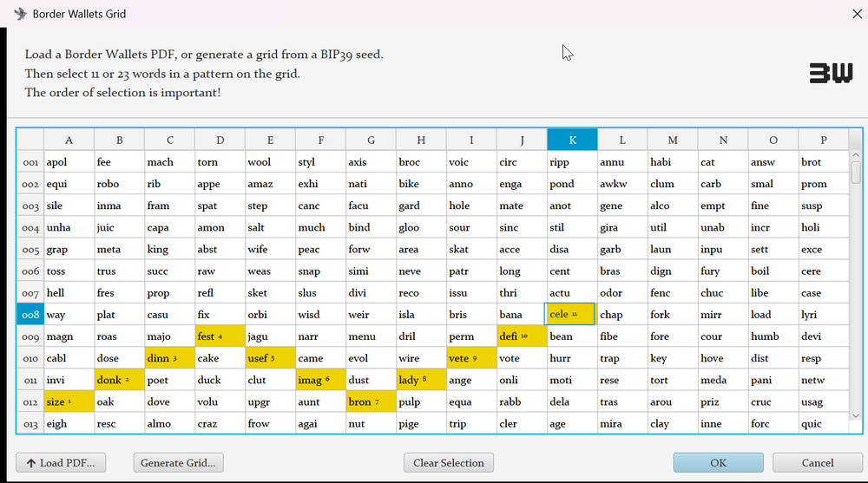The image size is (868, 483).
Task: Select the word cell 'libe'
Action: click(x=773, y=293)
